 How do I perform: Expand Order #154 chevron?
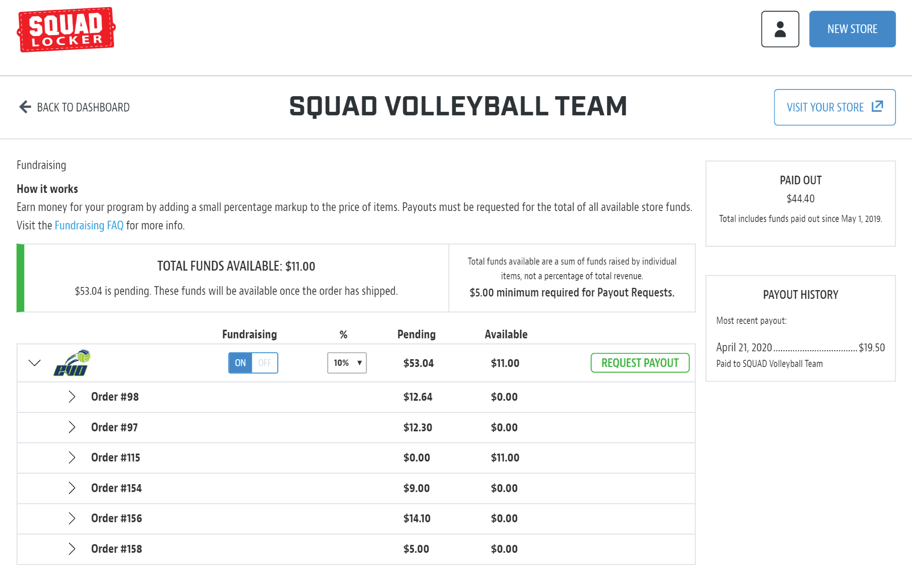point(72,488)
